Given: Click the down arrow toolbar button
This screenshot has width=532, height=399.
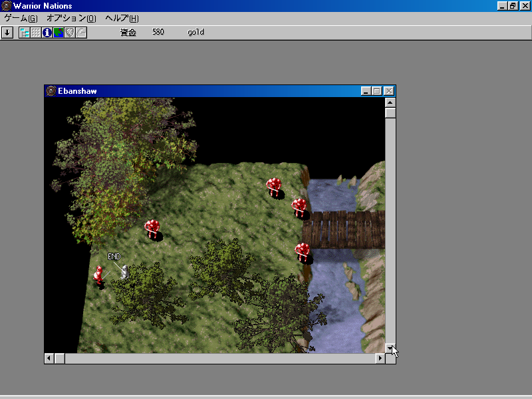Looking at the screenshot, I should [x=7, y=33].
